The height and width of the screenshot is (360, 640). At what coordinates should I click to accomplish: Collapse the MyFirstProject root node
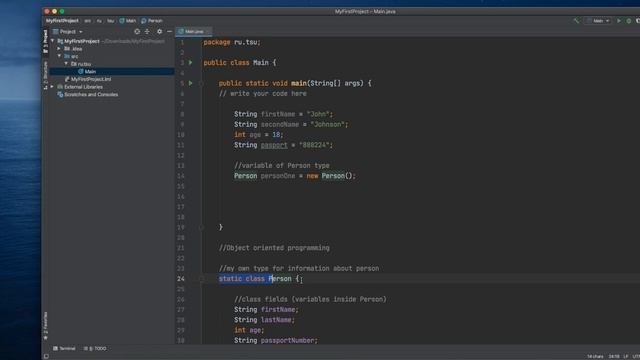53,41
